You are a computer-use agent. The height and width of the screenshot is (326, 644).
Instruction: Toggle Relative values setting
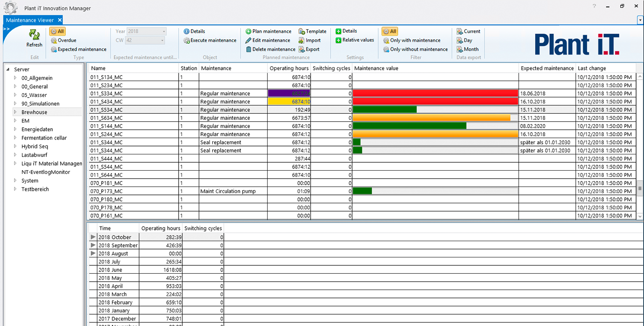coord(355,40)
